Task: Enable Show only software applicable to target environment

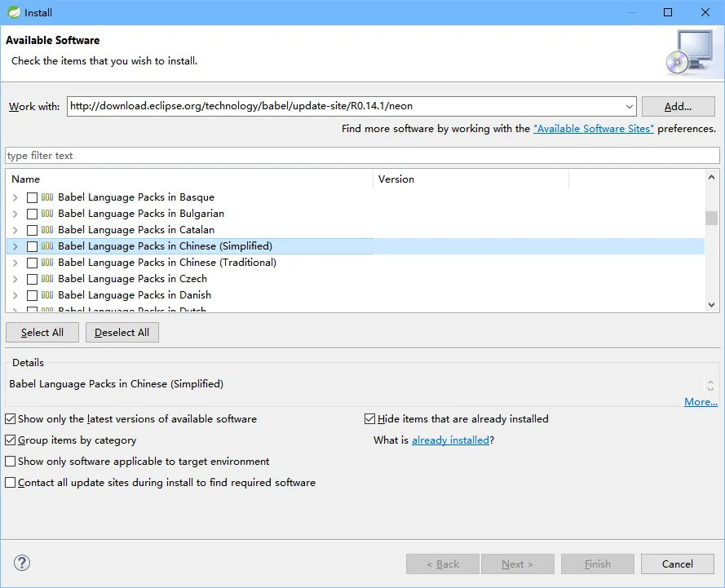Action: [x=10, y=462]
